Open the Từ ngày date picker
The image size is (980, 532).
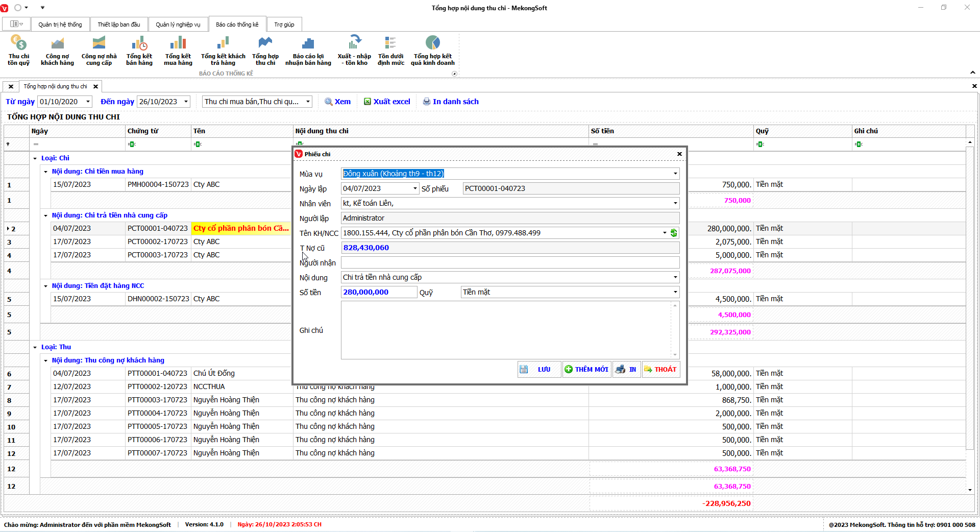coord(88,102)
